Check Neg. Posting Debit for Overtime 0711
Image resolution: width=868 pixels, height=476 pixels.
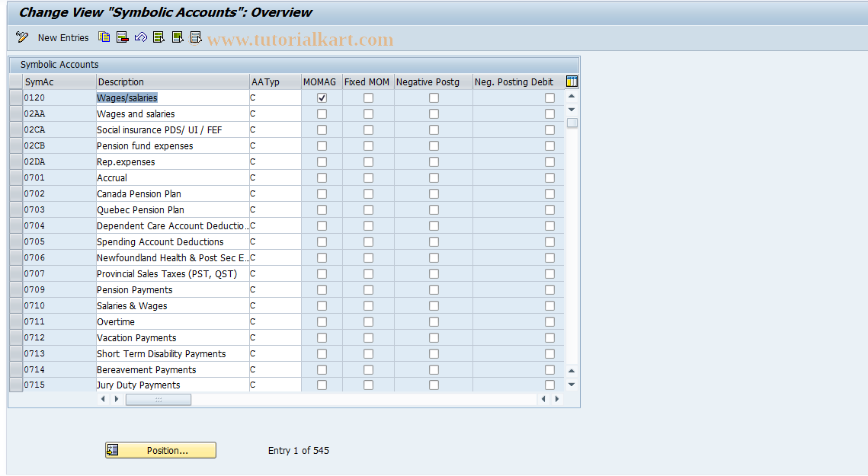coord(549,322)
